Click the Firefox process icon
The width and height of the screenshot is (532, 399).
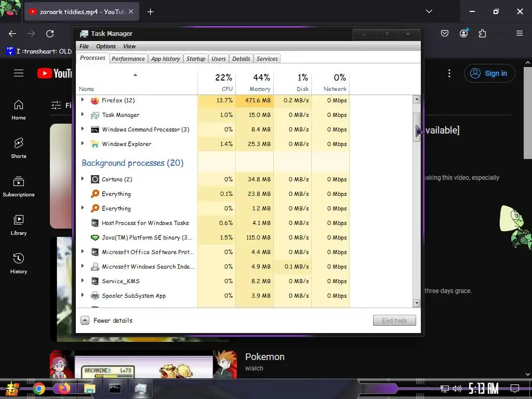95,100
